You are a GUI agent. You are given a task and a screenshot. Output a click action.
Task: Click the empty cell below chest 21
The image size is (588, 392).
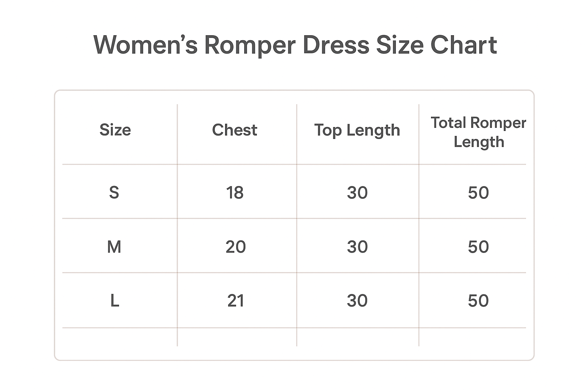(x=237, y=337)
